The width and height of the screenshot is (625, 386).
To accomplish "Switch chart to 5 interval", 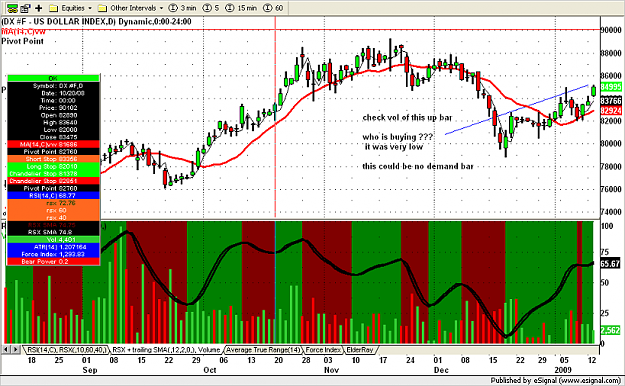I will point(211,8).
